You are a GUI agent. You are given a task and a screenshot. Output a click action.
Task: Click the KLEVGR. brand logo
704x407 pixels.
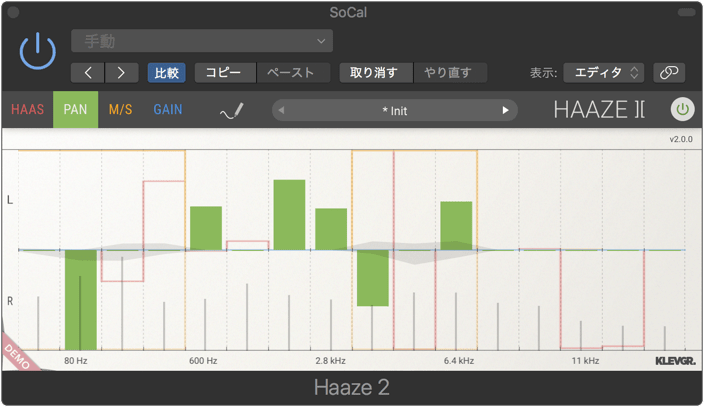[675, 361]
